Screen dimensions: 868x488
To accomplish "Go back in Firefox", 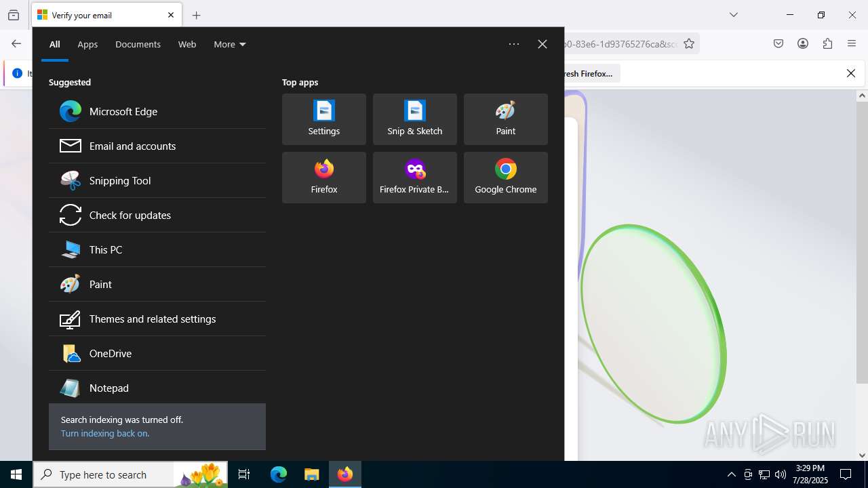I will click(16, 43).
